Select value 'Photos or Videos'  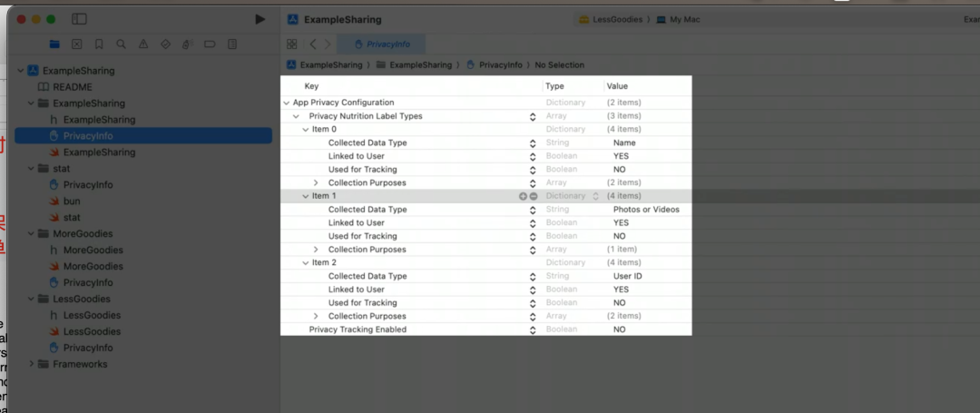646,210
